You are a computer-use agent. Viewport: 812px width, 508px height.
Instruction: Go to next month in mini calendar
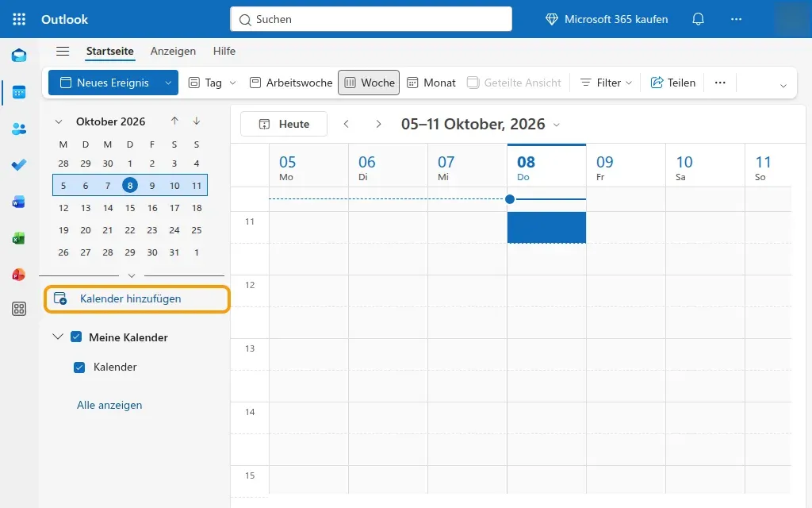(197, 121)
